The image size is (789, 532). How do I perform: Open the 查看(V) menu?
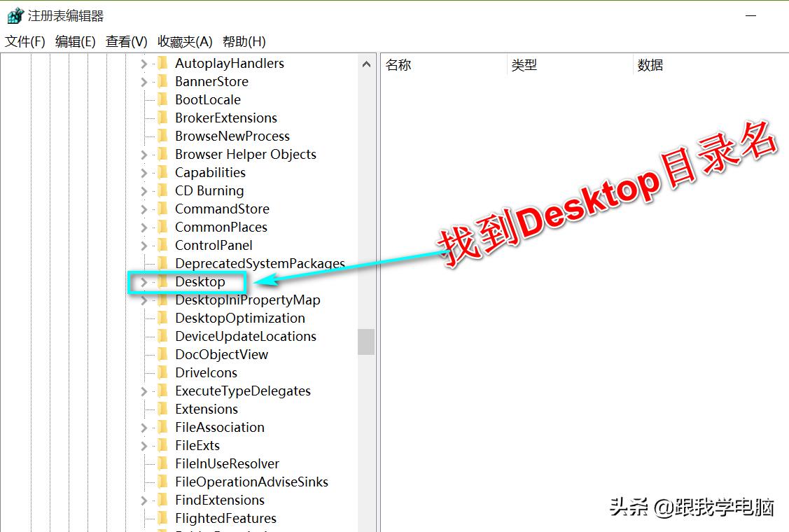[x=126, y=41]
